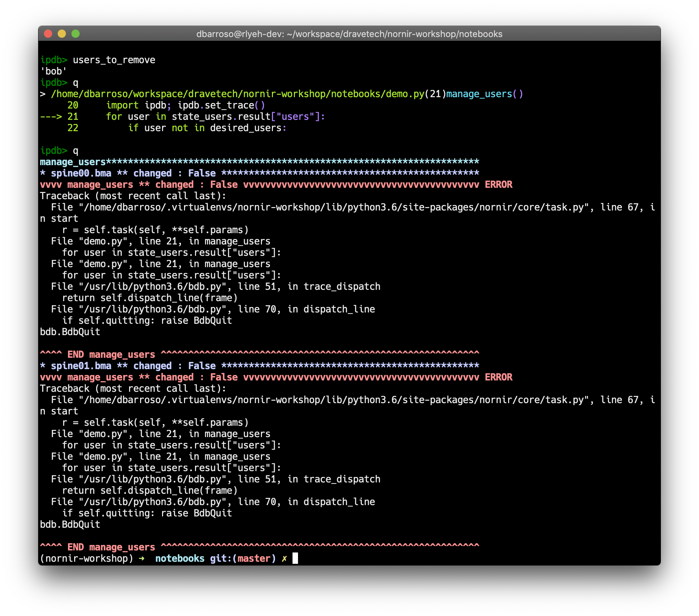This screenshot has width=699, height=616.
Task: Zoom the terminal with the green button
Action: tap(76, 34)
